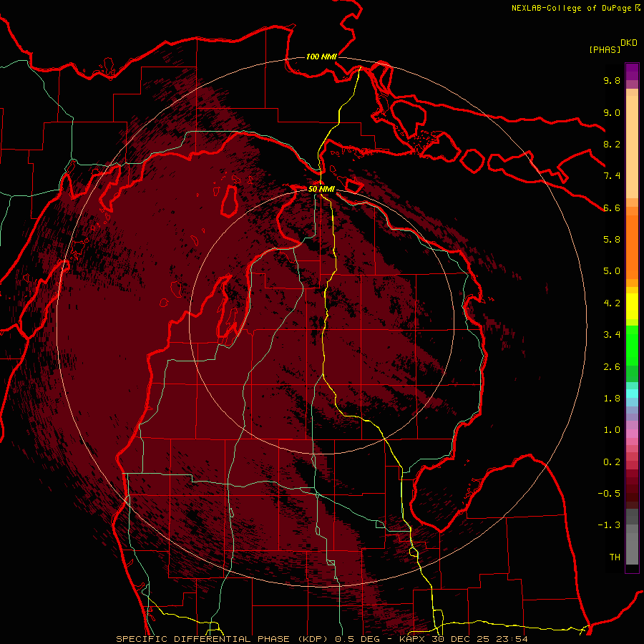
Task: Click the 50 NMI range ring label
Action: pyautogui.click(x=321, y=189)
